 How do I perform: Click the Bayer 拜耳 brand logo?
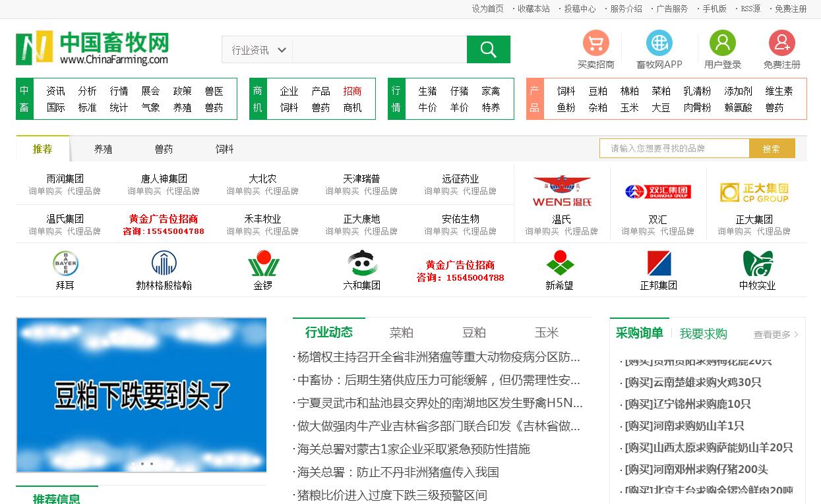[x=65, y=264]
